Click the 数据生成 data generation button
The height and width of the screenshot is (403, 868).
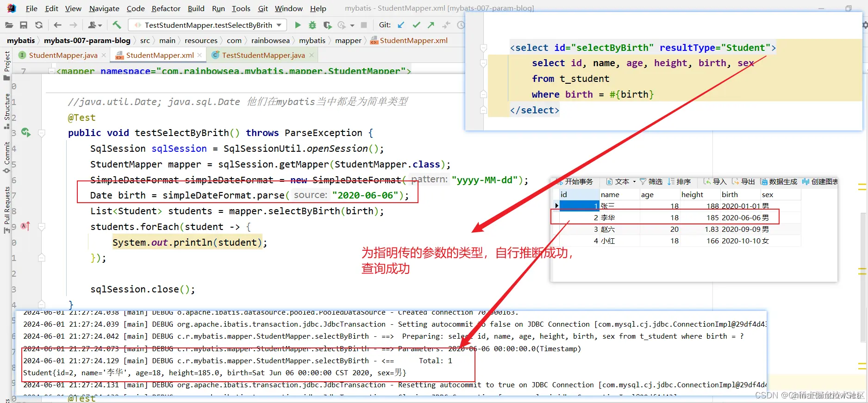779,181
